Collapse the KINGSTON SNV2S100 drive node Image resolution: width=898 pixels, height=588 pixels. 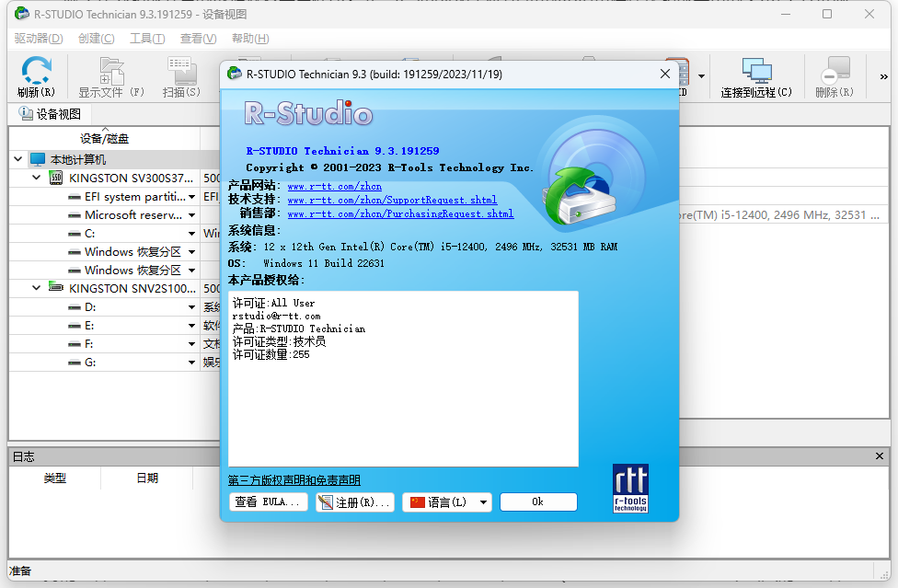(x=37, y=288)
